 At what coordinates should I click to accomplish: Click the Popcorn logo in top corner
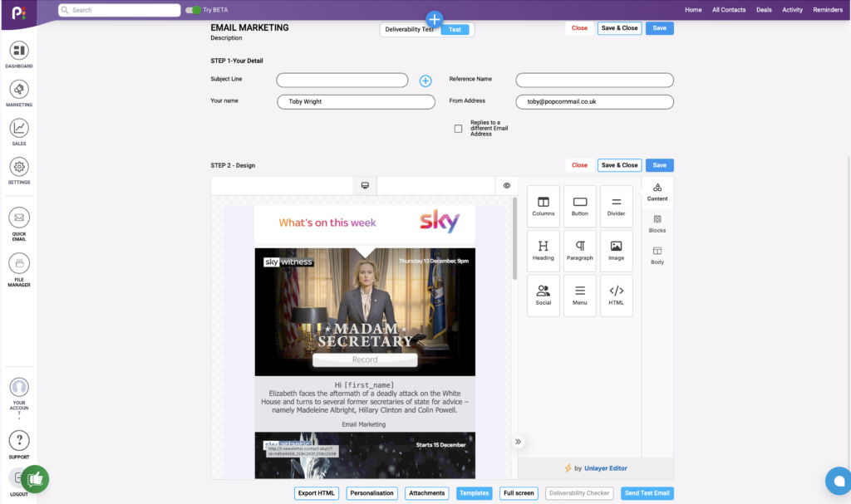click(18, 12)
